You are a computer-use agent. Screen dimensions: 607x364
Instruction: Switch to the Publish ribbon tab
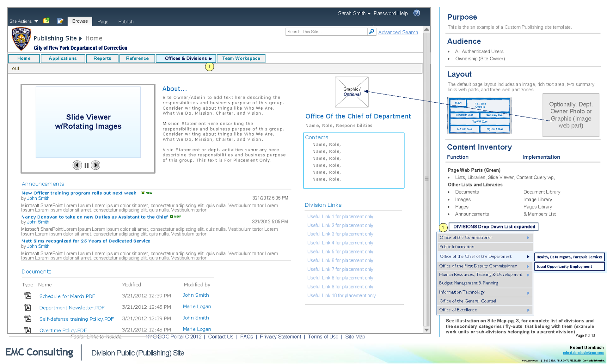click(126, 21)
